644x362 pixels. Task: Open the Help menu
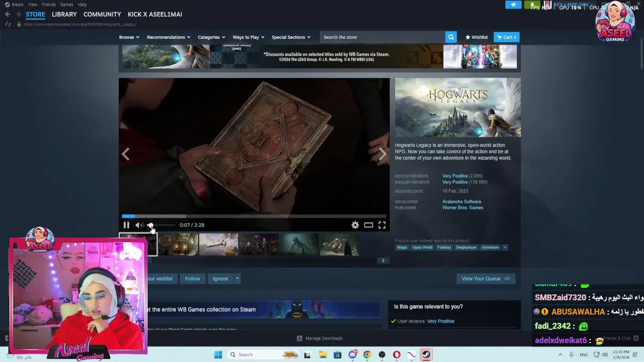pyautogui.click(x=82, y=5)
